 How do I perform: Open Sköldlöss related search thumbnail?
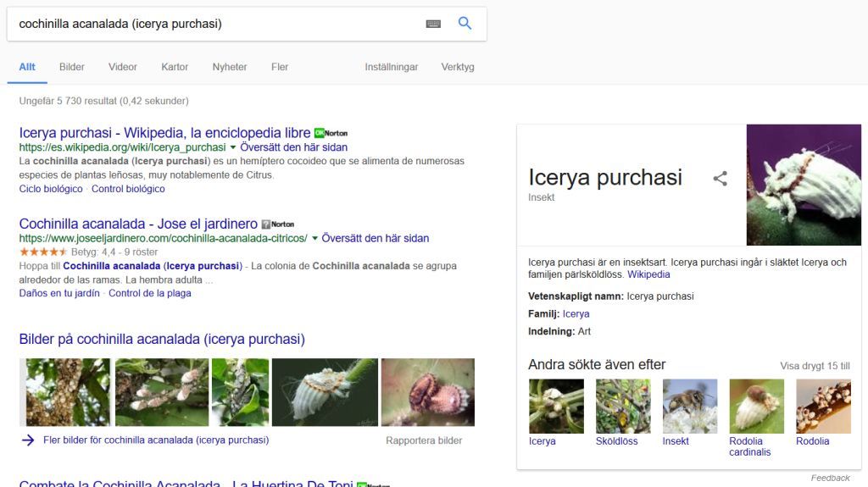[x=623, y=407]
